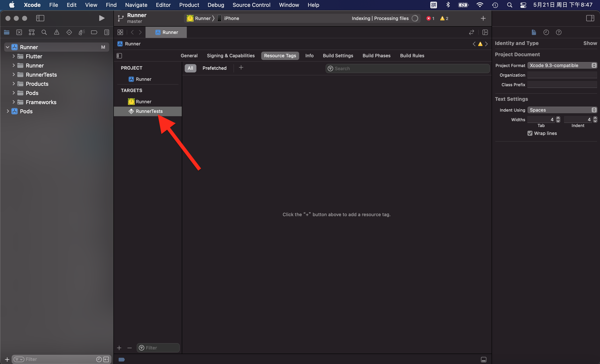Open the Project Format dropdown
The width and height of the screenshot is (600, 364).
pyautogui.click(x=562, y=65)
